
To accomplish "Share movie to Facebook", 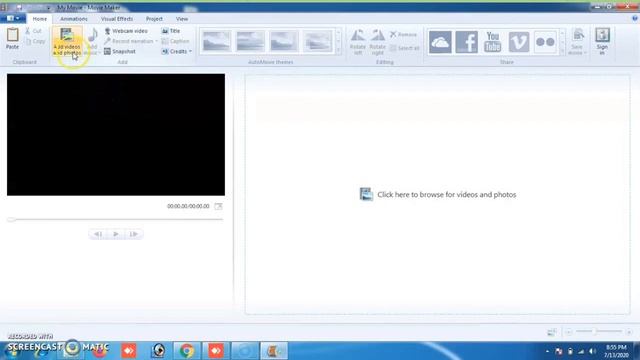I will 466,42.
